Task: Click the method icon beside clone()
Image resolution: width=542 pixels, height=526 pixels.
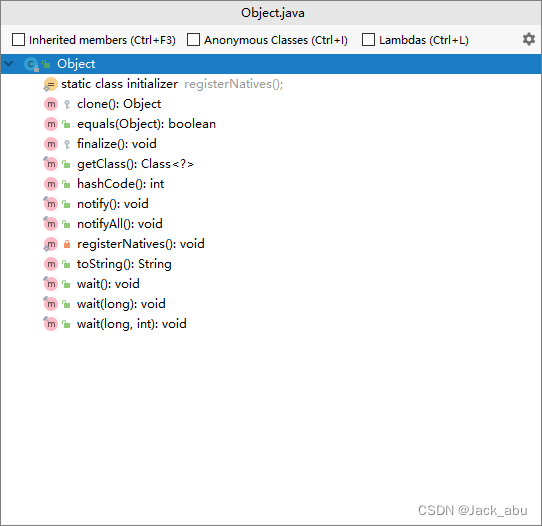Action: tap(51, 104)
